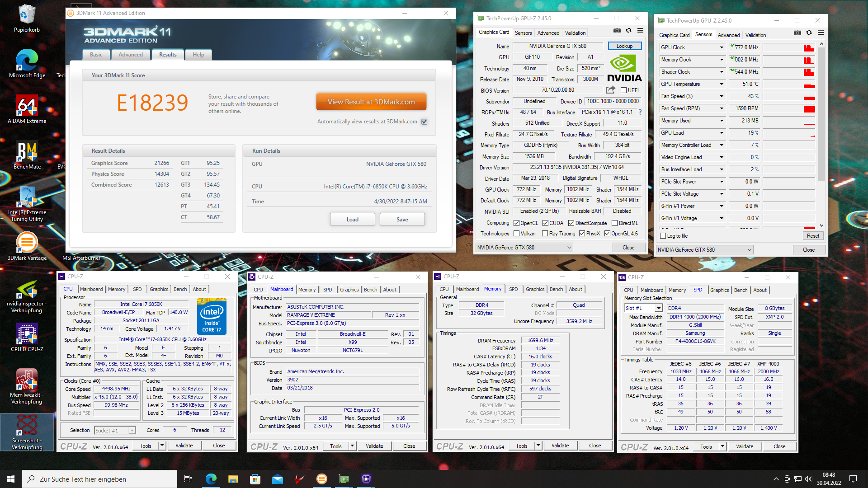
Task: Click the Bus Interface question mark icon
Action: pyautogui.click(x=640, y=112)
